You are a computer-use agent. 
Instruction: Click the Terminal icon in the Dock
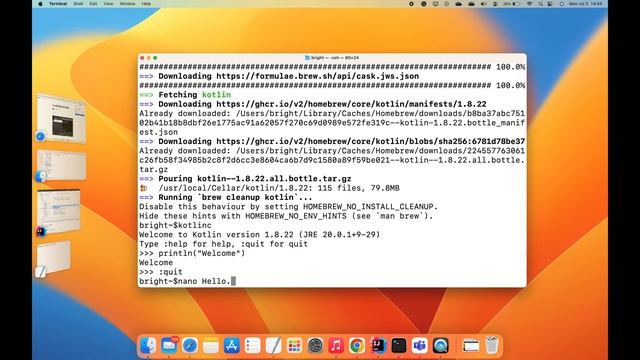[399, 346]
